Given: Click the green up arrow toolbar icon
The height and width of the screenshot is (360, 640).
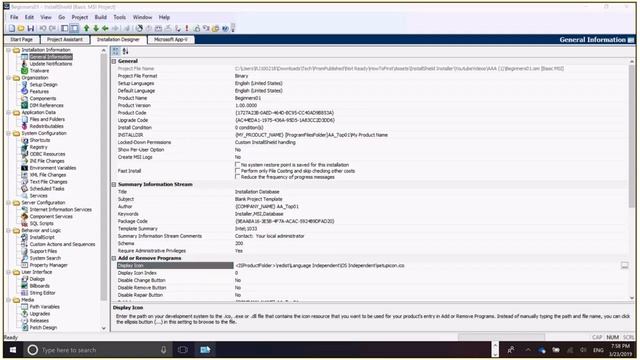Looking at the screenshot, I should (87, 28).
